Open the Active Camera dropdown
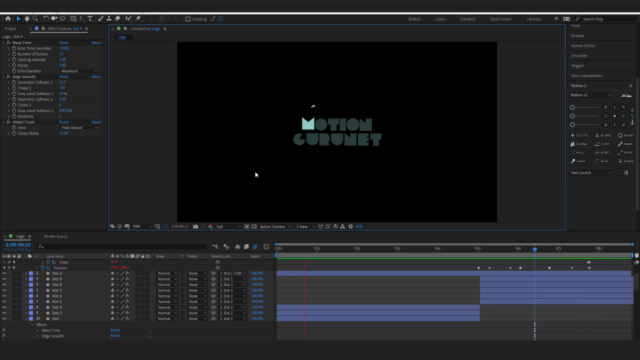 pos(275,227)
